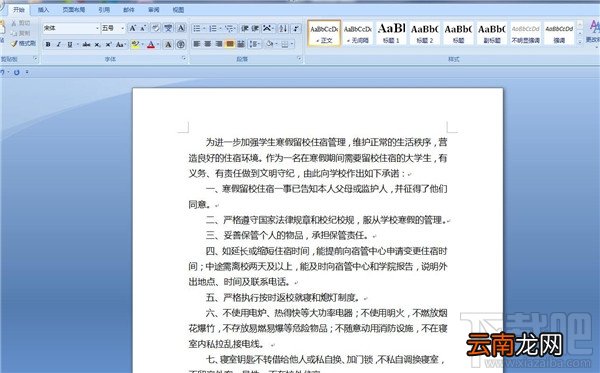Switch to the 开始 (Home) tab

click(19, 10)
